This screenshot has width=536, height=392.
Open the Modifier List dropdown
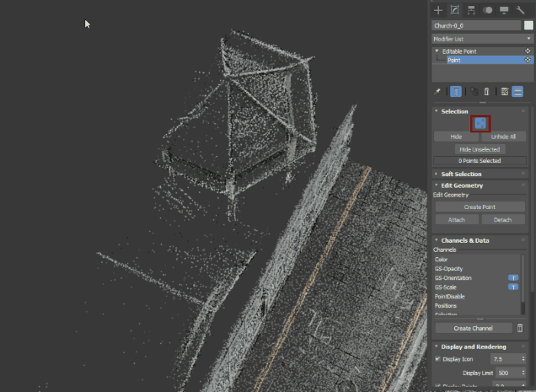pos(482,39)
